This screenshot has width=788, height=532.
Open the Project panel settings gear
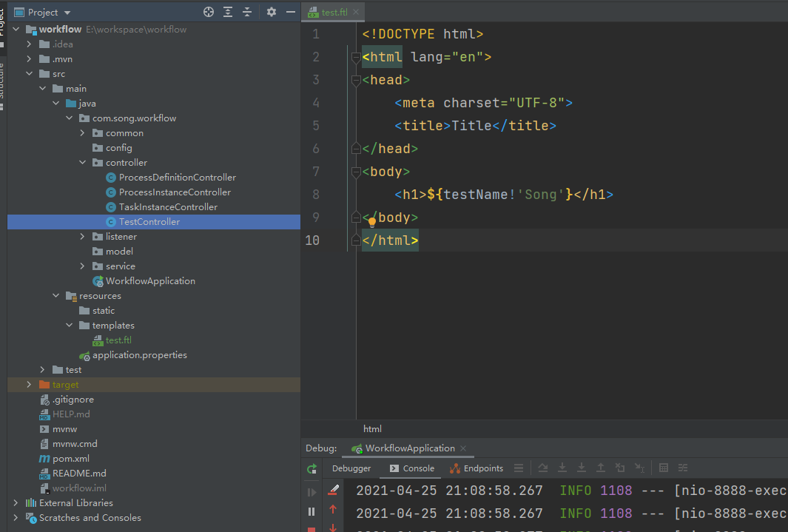[x=271, y=12]
